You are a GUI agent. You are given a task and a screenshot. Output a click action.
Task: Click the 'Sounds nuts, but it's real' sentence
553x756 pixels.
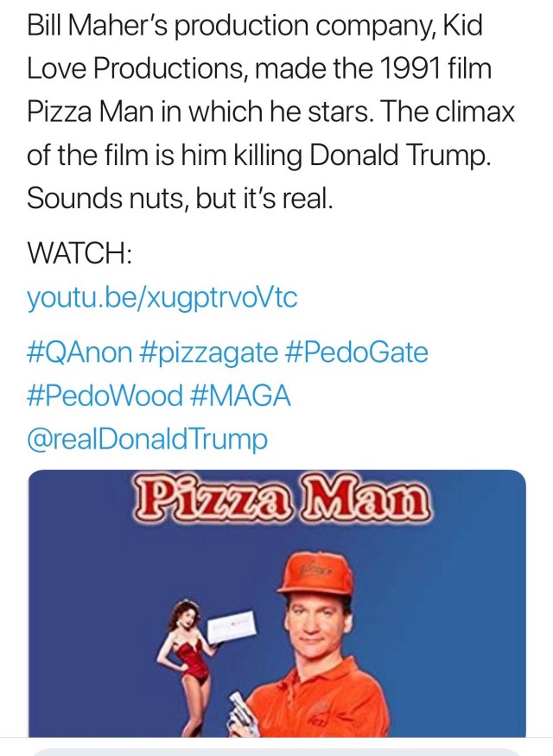[180, 199]
